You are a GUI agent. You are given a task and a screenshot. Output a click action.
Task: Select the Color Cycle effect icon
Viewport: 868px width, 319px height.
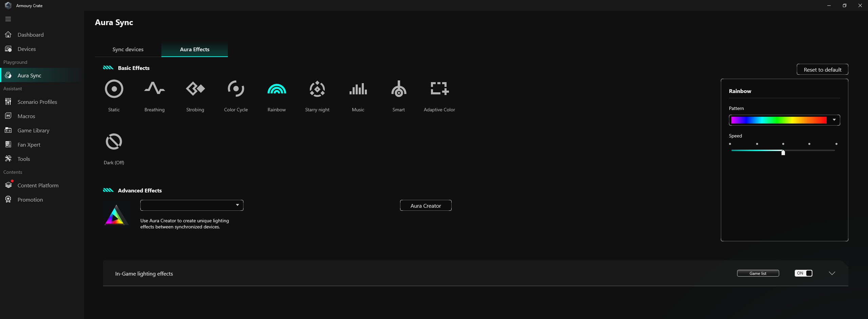pyautogui.click(x=236, y=89)
